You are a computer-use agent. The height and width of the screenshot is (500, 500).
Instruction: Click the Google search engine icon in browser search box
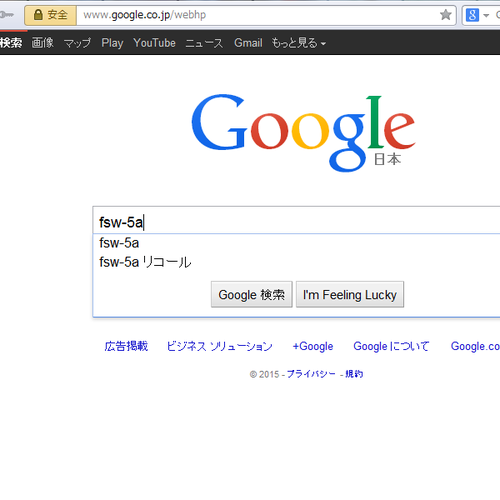(x=472, y=15)
